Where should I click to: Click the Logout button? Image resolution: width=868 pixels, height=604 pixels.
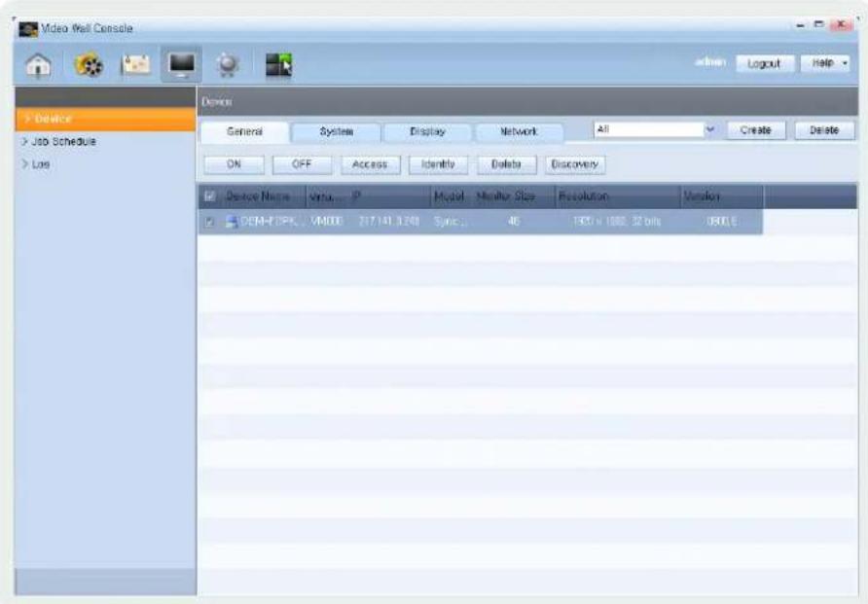coord(764,63)
